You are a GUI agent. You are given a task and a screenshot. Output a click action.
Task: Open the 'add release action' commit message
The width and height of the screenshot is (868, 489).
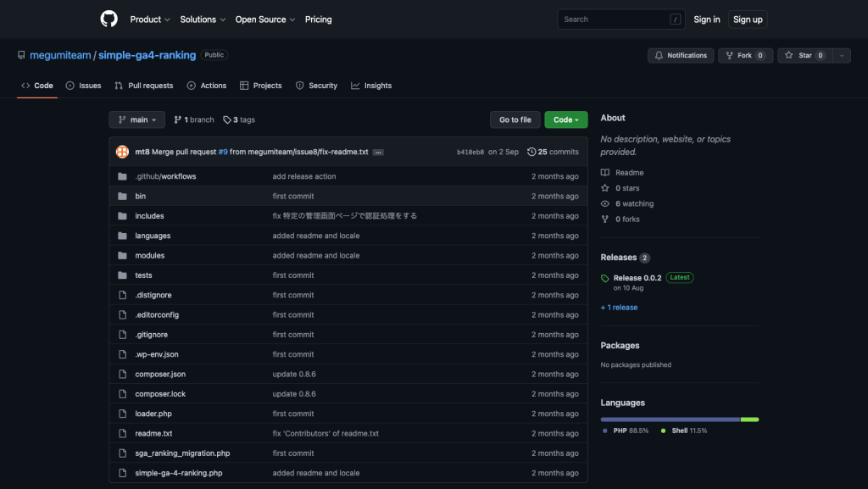(x=304, y=176)
